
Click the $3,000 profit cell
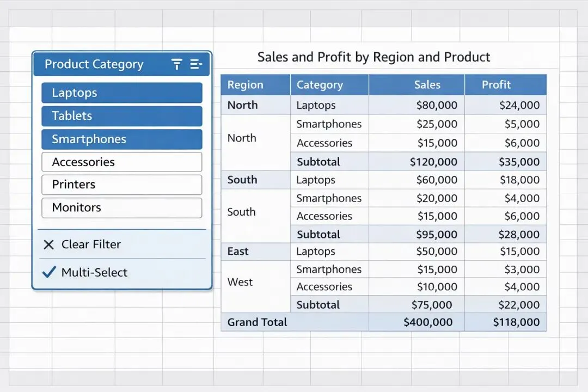tap(505, 269)
